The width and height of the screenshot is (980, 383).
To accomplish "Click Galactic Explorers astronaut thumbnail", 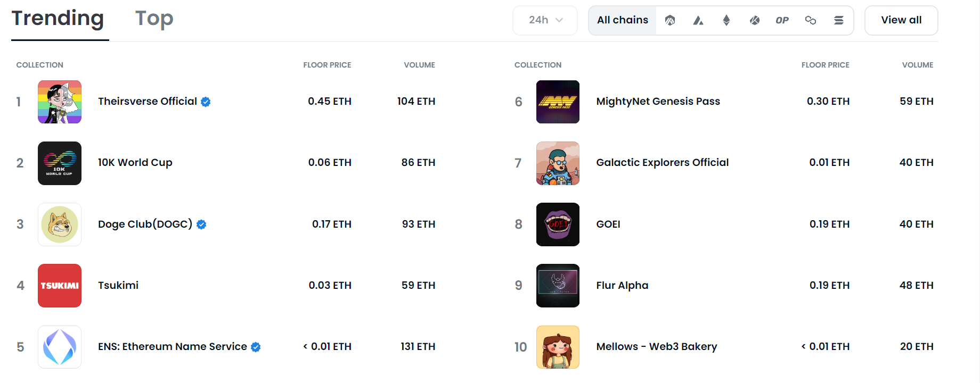I will (558, 163).
